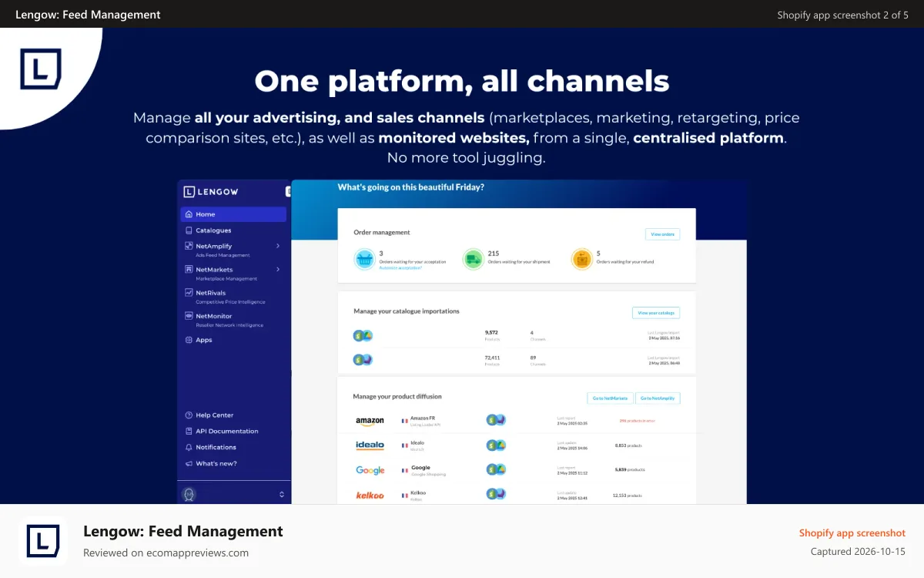Click the NetMonitor eye icon

tap(189, 316)
